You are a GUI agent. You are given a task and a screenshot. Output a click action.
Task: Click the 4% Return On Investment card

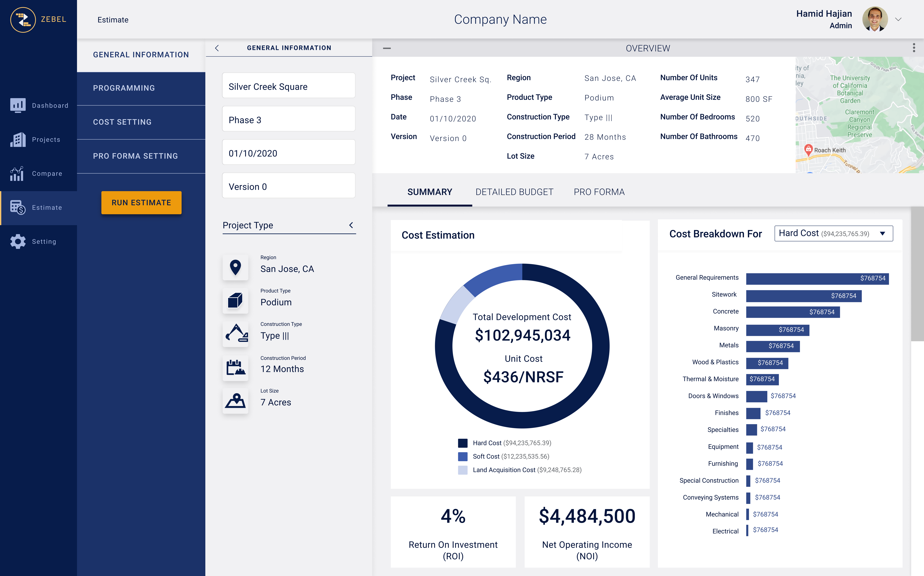453,532
